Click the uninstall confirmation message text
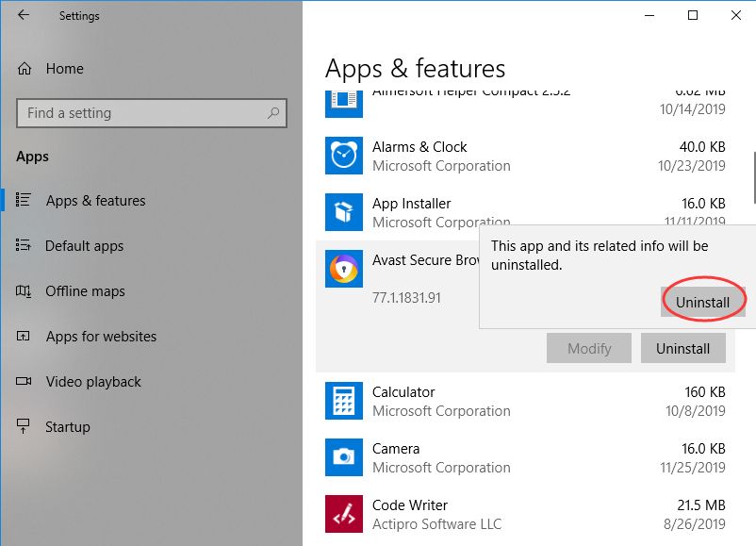 600,256
